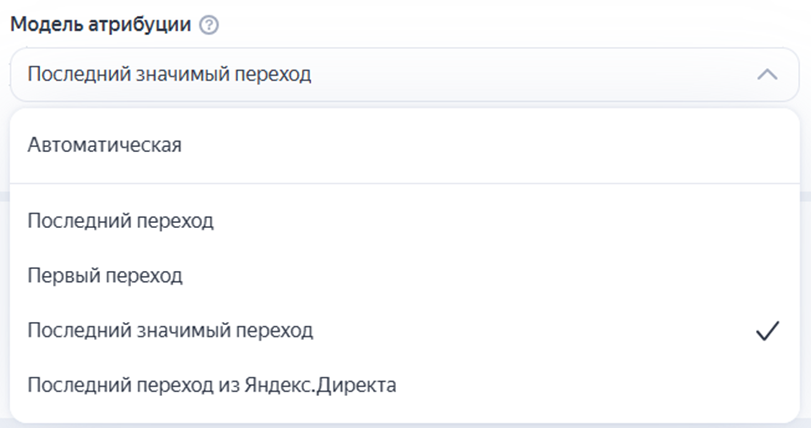This screenshot has height=428, width=811.
Task: Click the bottom option mentioning Яндекс.Директа
Action: point(212,385)
